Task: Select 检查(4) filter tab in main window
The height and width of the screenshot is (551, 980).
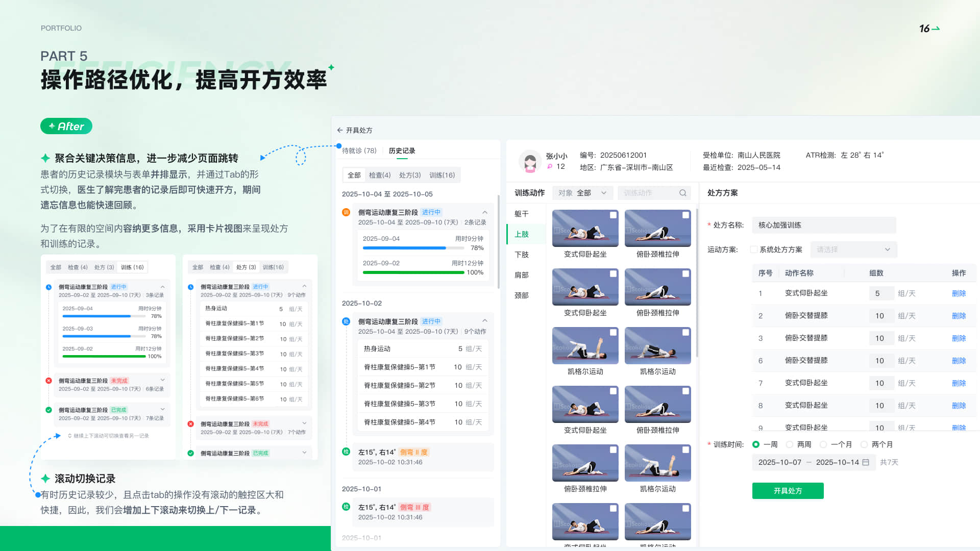Action: pos(380,175)
